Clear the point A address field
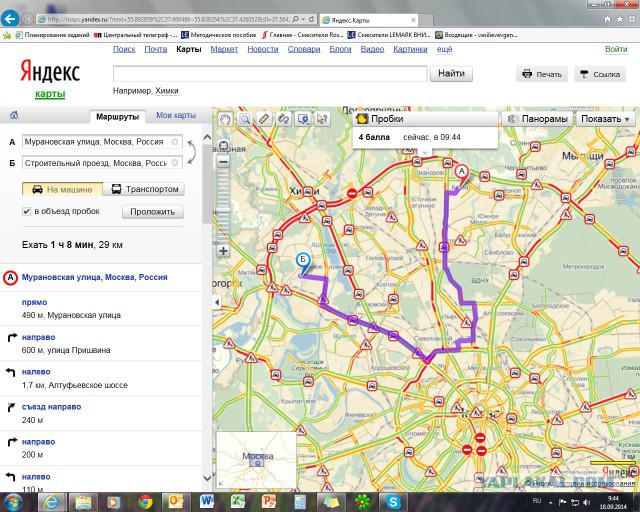640x512 pixels. pos(175,142)
